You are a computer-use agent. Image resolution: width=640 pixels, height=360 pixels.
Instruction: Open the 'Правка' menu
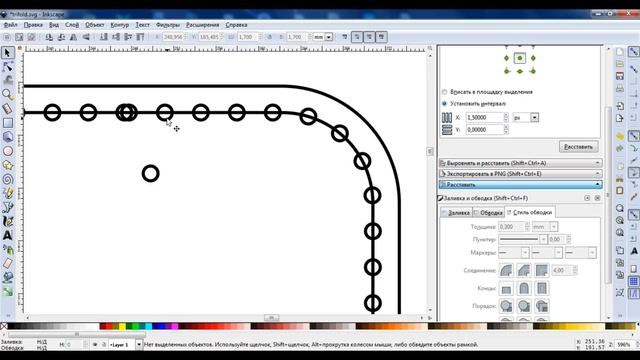click(33, 25)
